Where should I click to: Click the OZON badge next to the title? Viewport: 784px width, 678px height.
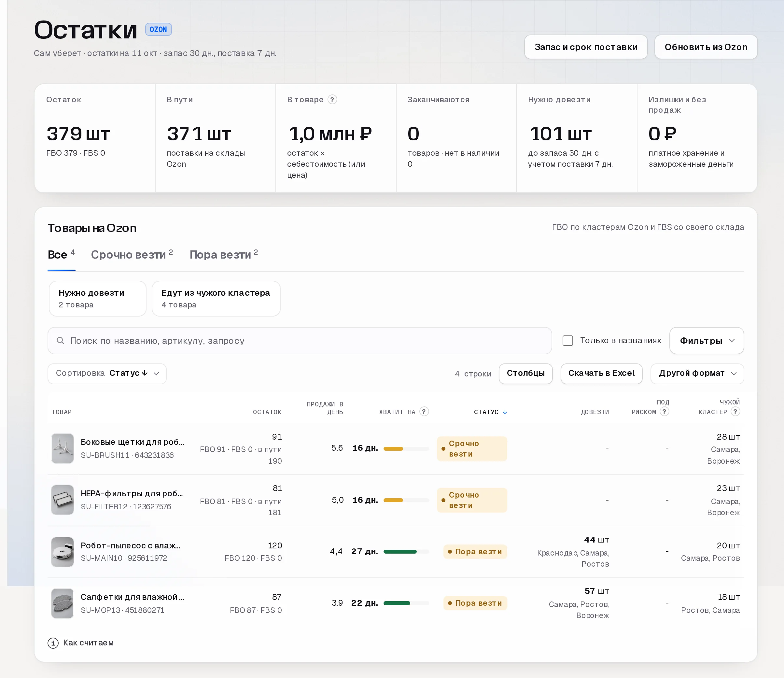click(158, 30)
